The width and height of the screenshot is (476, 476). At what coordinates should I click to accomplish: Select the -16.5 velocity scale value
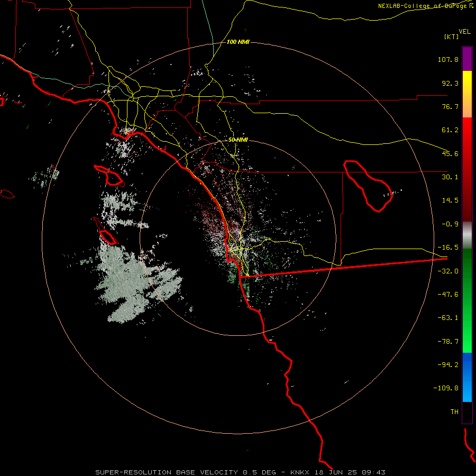coord(448,248)
